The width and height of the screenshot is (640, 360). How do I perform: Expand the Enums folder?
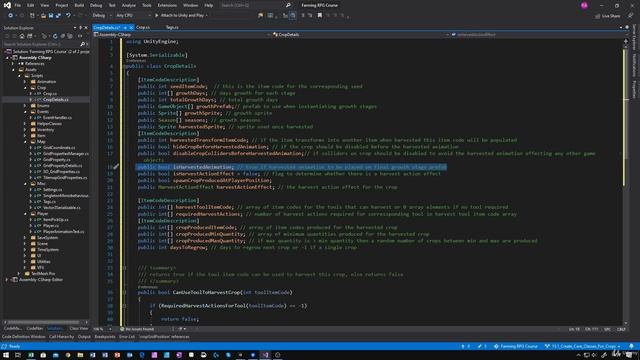tap(25, 106)
